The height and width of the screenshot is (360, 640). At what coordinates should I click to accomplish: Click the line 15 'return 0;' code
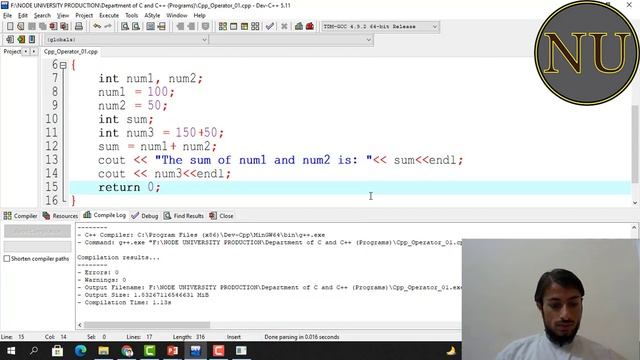pos(129,187)
